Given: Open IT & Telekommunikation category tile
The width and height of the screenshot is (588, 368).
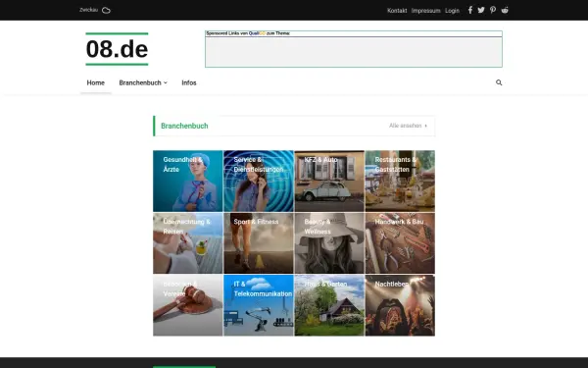Looking at the screenshot, I should pos(259,305).
